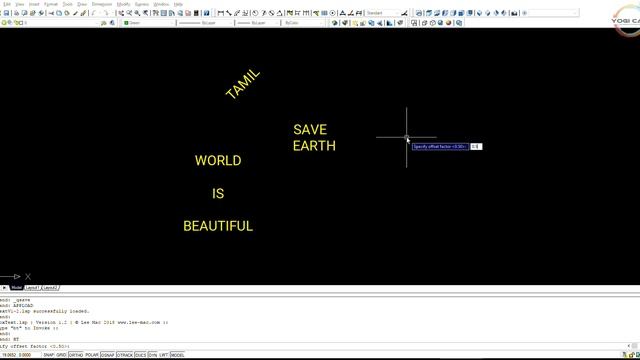Screen dimensions: 640x360
Task: Select the WORLD text object
Action: pos(218,160)
